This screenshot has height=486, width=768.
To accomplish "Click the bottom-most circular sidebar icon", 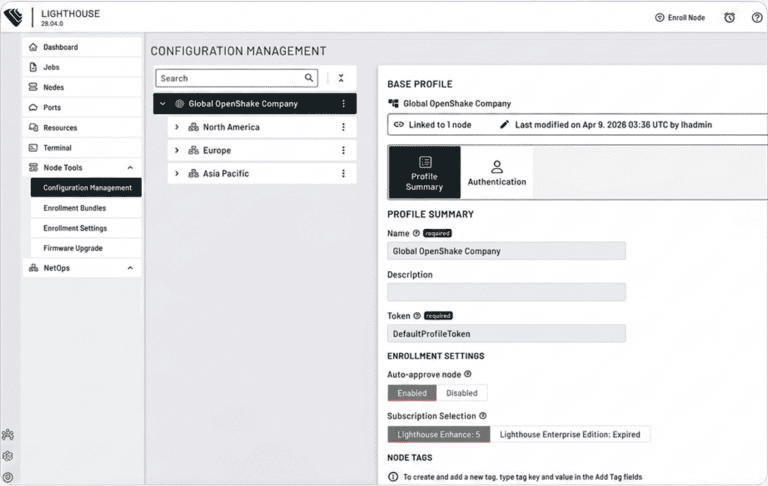I will pos(8,477).
